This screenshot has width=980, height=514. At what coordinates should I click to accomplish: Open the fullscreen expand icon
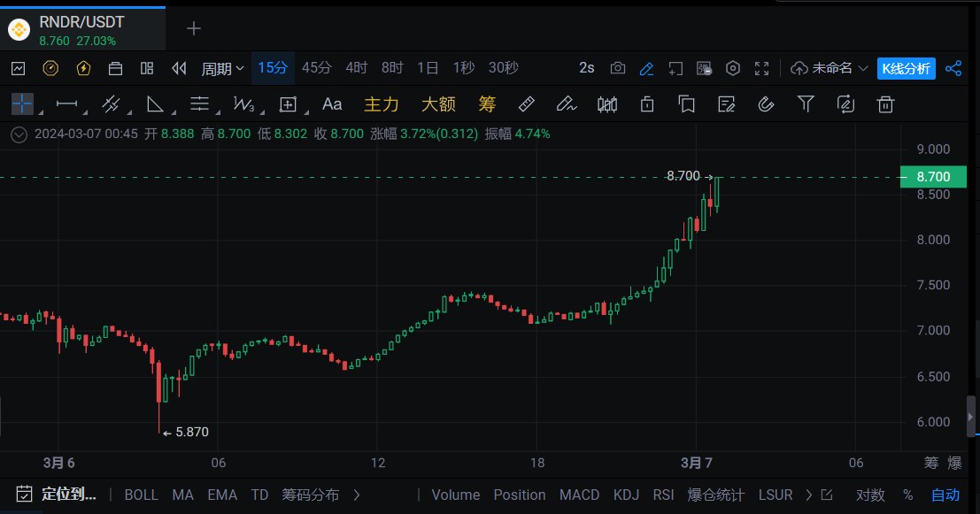point(761,68)
